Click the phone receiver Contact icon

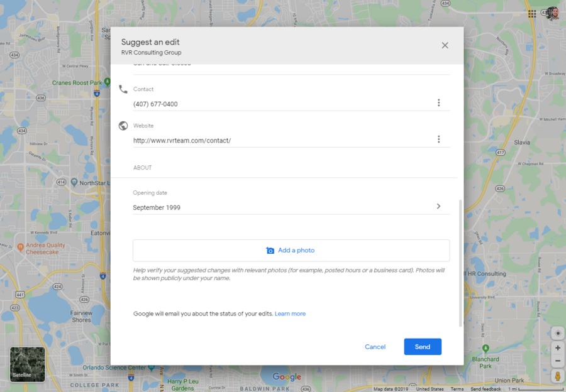123,89
